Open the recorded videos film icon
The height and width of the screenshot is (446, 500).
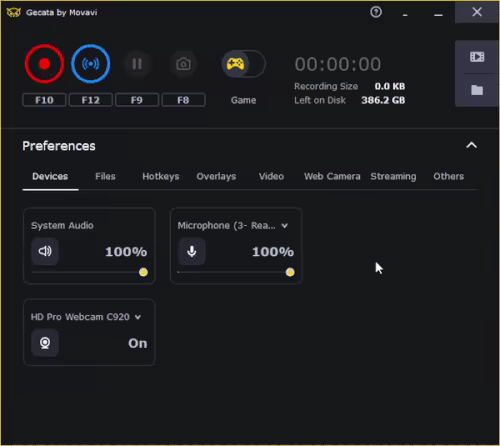tap(477, 57)
